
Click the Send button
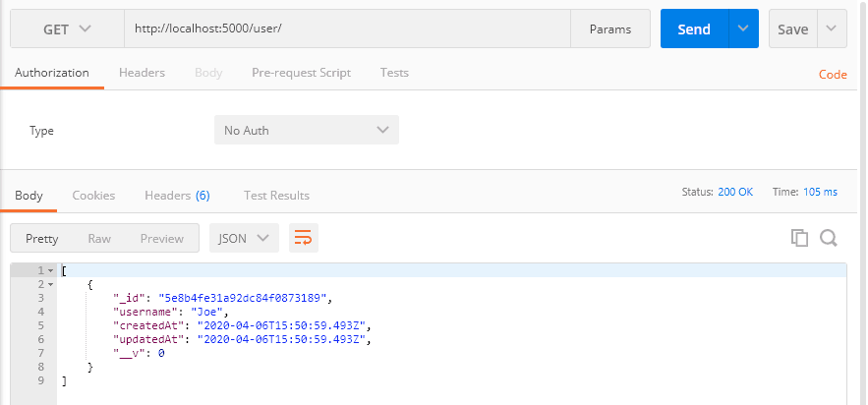694,29
